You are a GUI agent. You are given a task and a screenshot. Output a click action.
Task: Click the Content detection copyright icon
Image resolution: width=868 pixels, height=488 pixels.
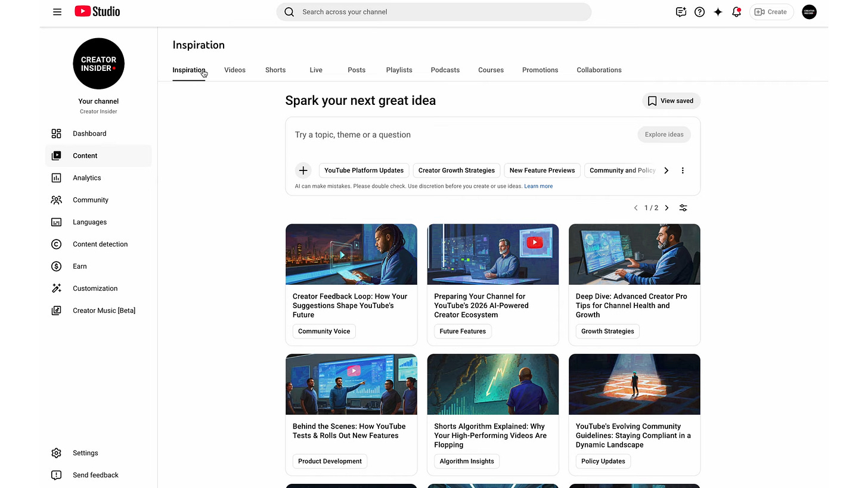click(x=56, y=244)
